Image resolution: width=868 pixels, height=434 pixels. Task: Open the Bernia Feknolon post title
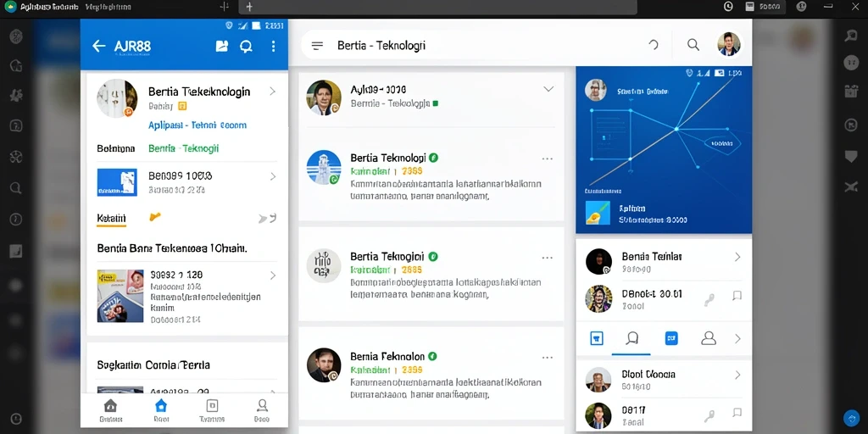coord(387,357)
